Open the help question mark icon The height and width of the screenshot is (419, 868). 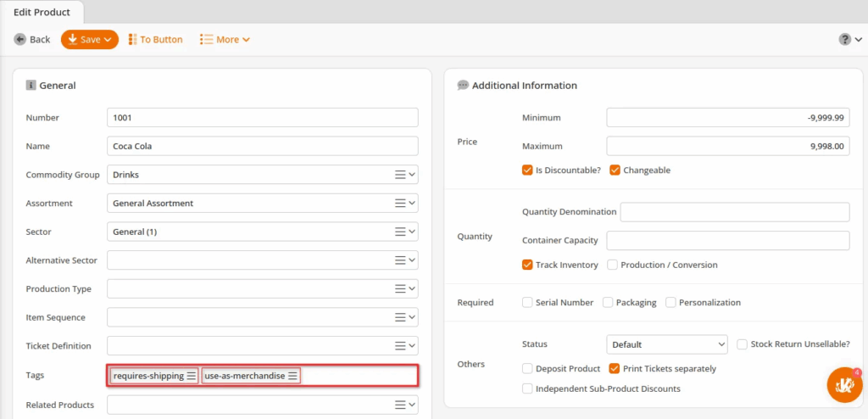point(844,40)
